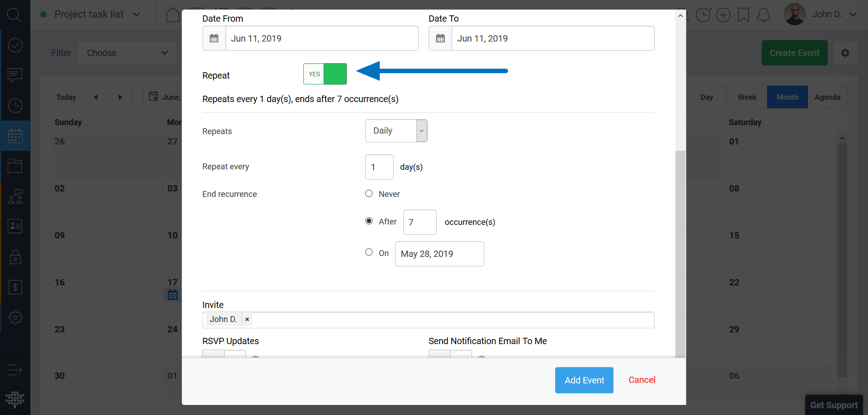Open the calendar settings gear button
868x415 pixels.
845,53
